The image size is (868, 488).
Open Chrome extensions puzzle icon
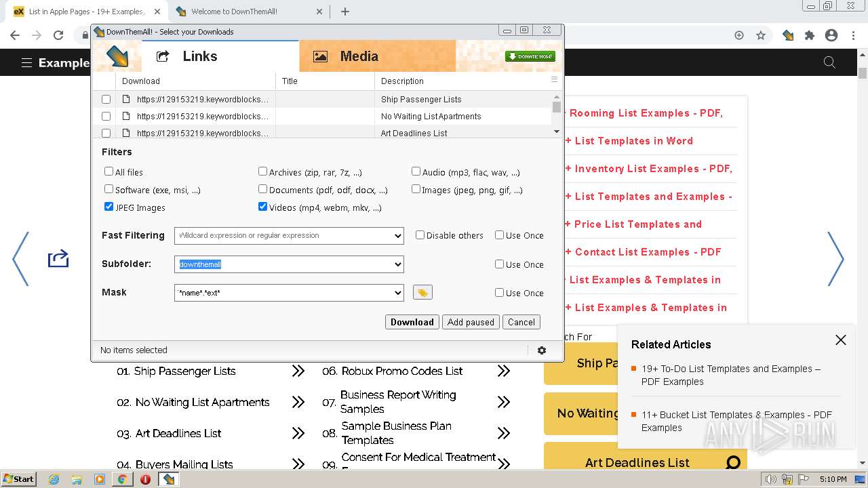pyautogui.click(x=809, y=35)
